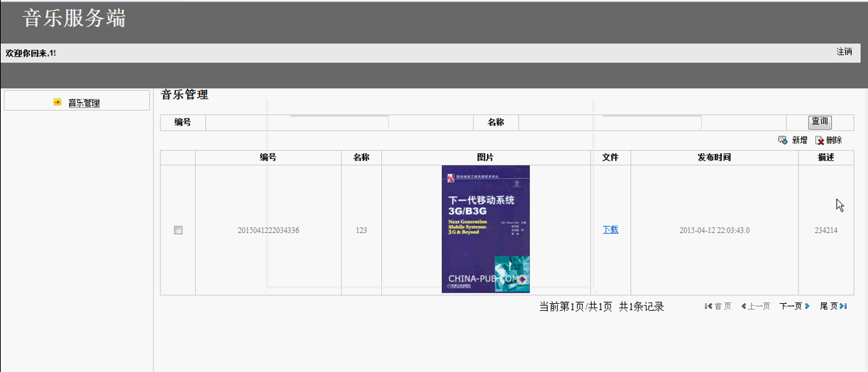This screenshot has height=372, width=868.
Task: Click the 音乐管理 page heading
Action: click(185, 94)
